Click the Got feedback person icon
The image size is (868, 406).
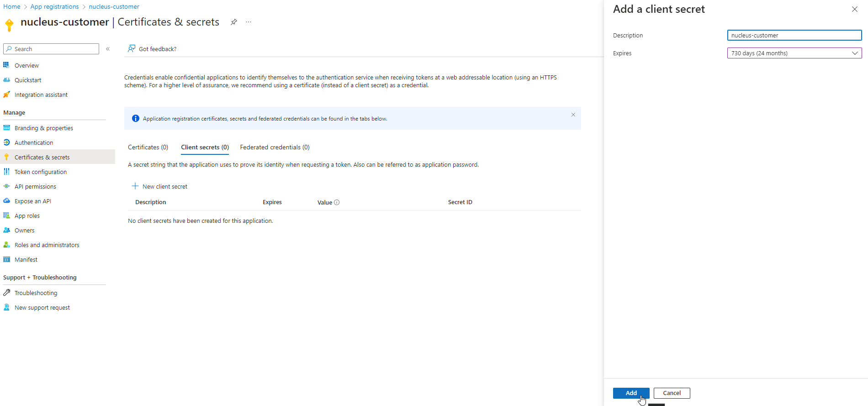132,48
